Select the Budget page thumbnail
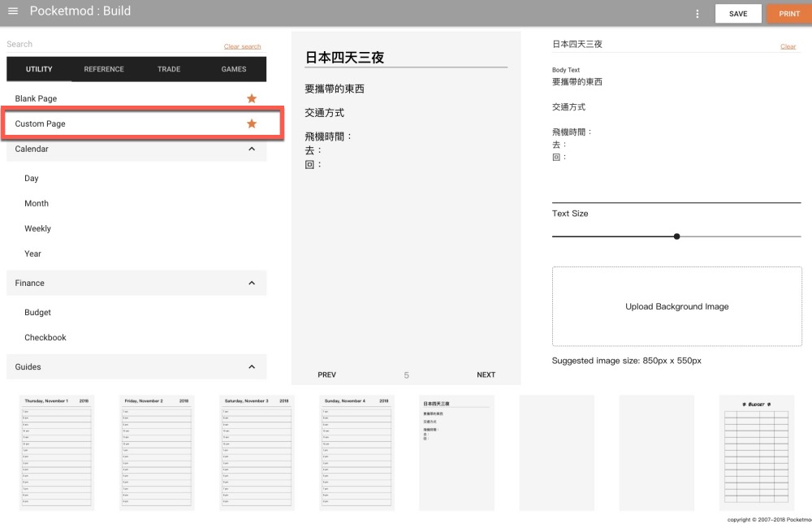Image resolution: width=812 pixels, height=524 pixels. pyautogui.click(x=756, y=453)
